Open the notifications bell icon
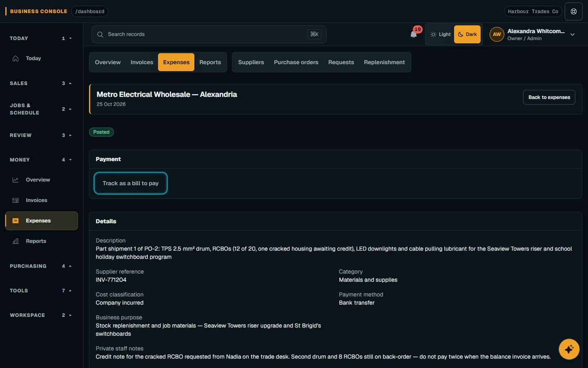 coord(414,34)
